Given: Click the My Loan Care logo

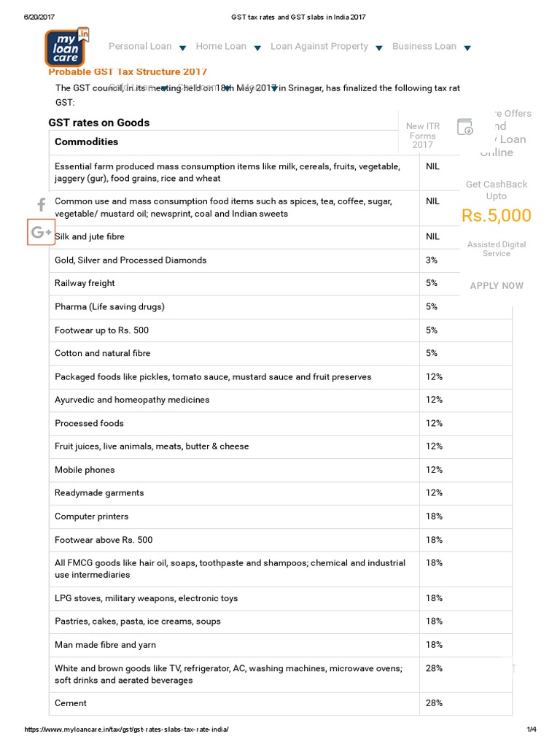Looking at the screenshot, I should pyautogui.click(x=67, y=47).
